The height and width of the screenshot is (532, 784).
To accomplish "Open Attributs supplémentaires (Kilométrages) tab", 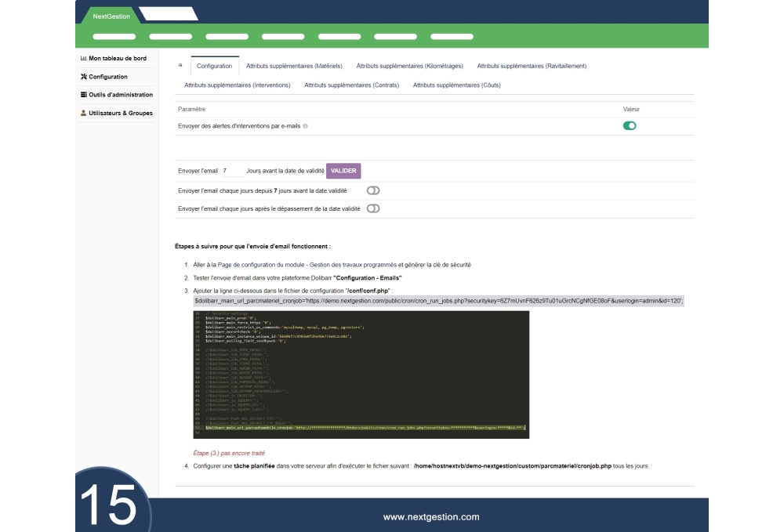I will coord(410,67).
